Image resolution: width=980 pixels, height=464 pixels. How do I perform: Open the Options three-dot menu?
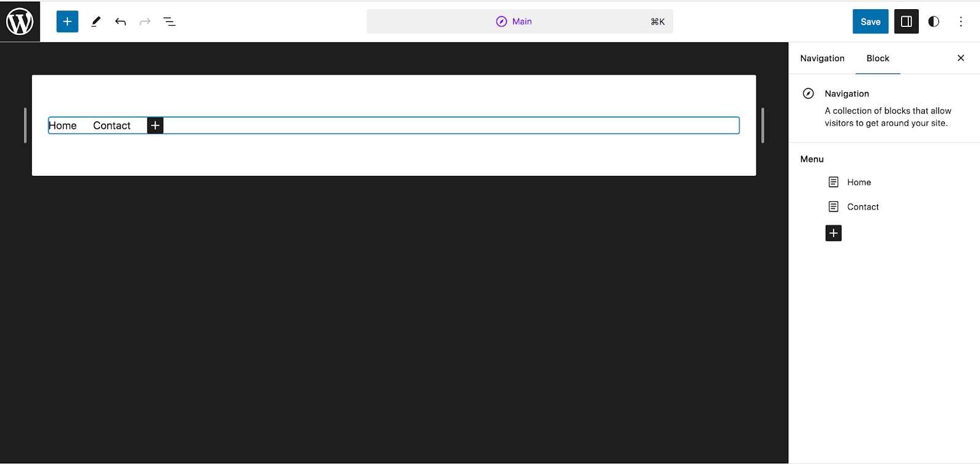click(961, 21)
